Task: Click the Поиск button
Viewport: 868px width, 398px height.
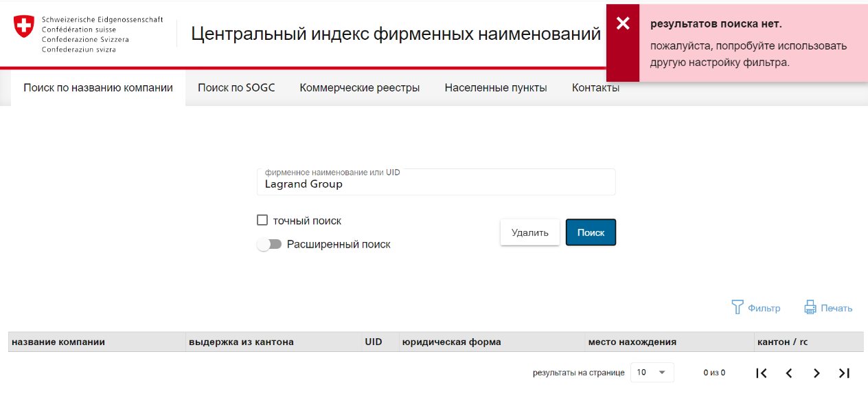Action: [591, 232]
